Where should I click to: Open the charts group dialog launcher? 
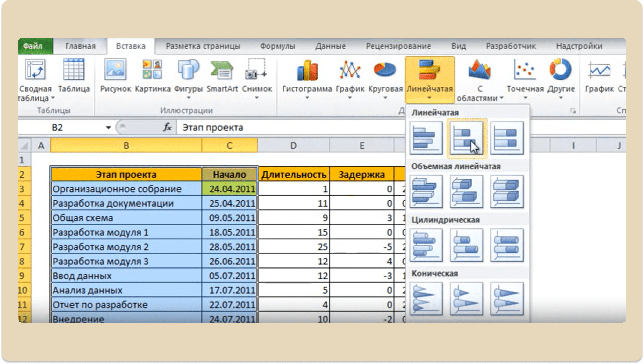pos(573,111)
